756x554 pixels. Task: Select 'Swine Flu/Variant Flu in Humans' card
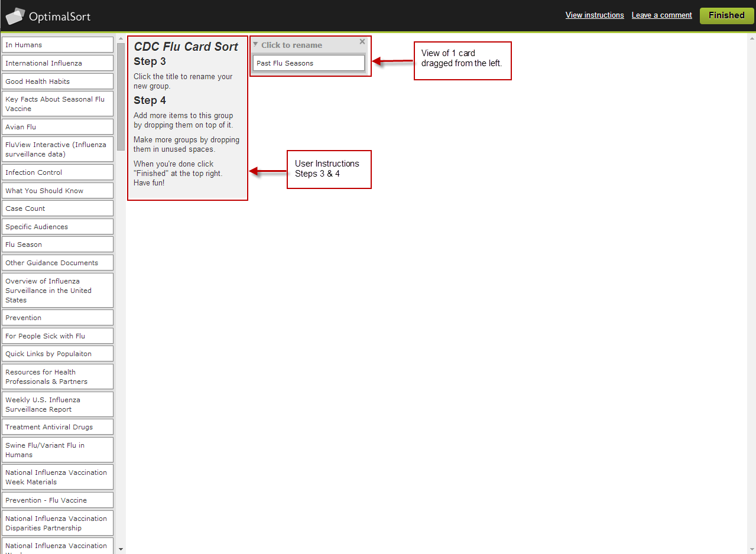tap(57, 450)
